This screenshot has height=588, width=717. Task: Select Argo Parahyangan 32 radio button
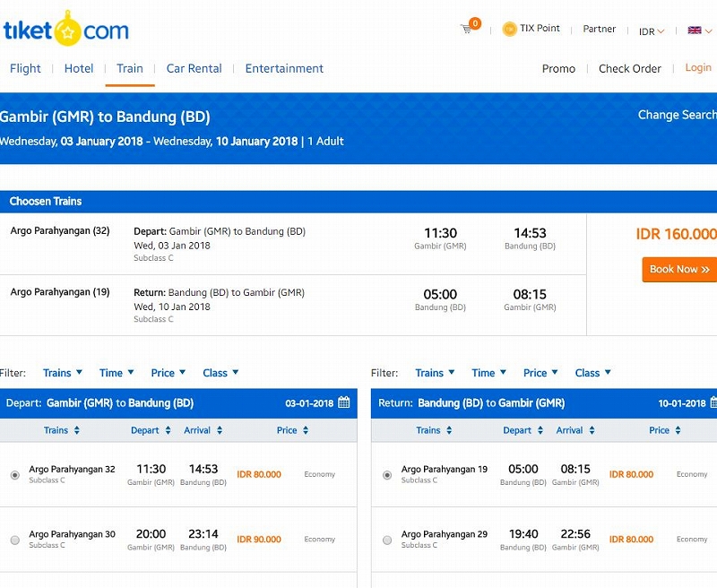[x=15, y=475]
